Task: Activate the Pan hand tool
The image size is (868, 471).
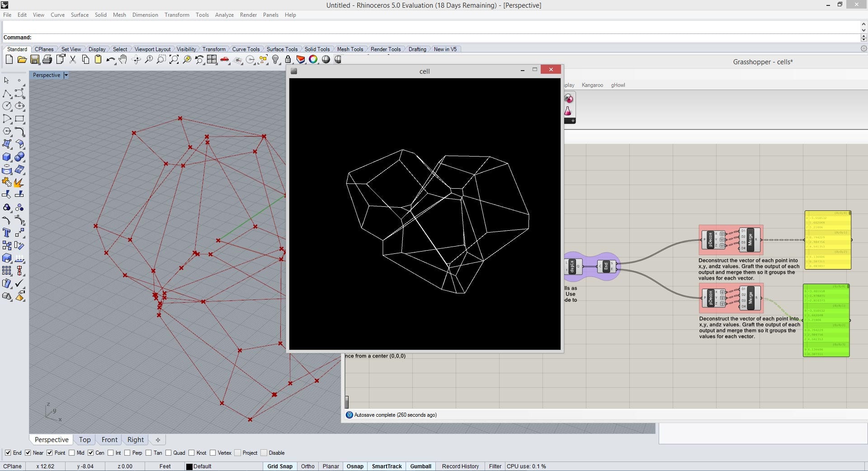Action: (x=123, y=59)
